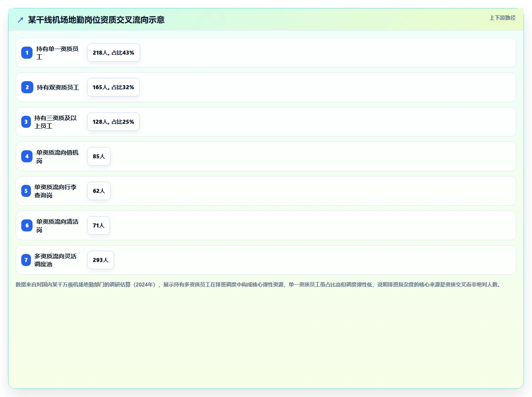
Task: Select the 165人, 占比32% value chip
Action: [x=113, y=87]
